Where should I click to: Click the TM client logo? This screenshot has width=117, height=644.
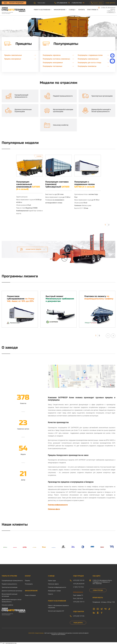tap(112, 547)
